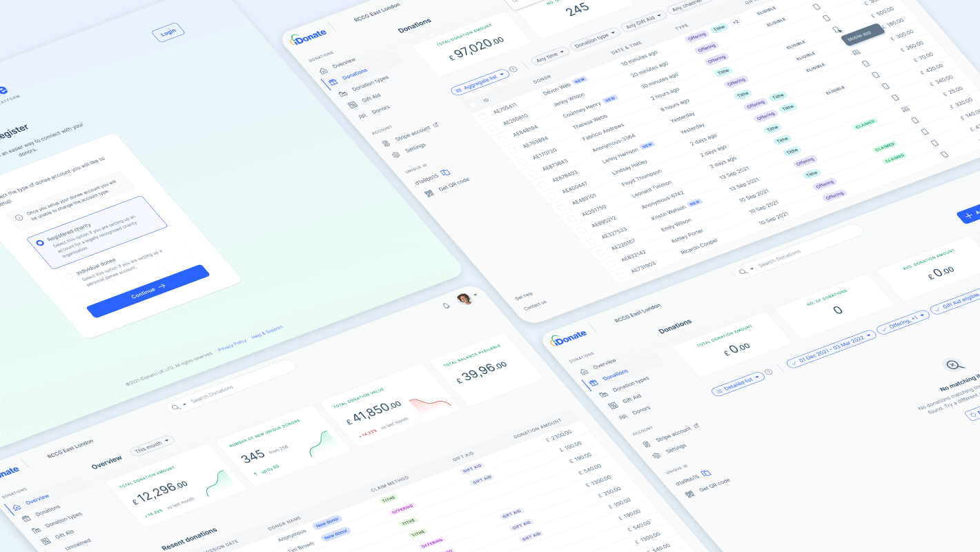Screen dimensions: 980x552
Task: Click the channel icon under the Mobile app tooltip
Action: tap(856, 52)
